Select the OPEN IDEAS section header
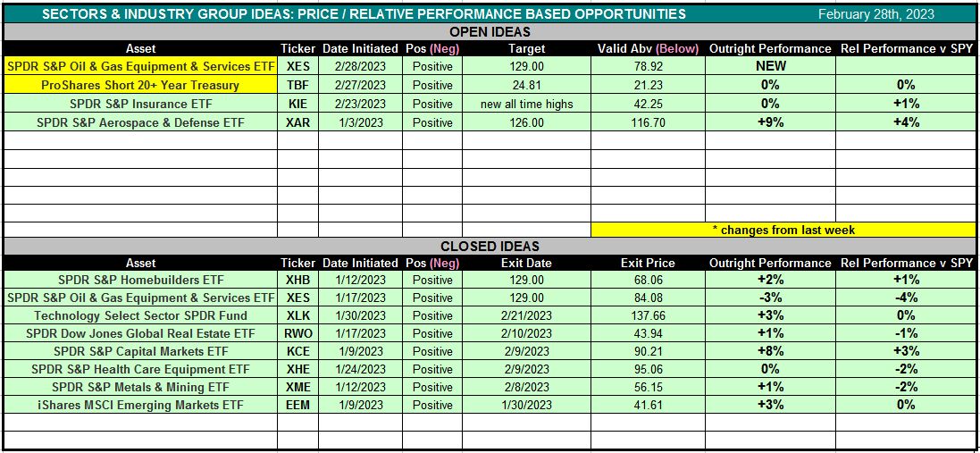 click(490, 31)
